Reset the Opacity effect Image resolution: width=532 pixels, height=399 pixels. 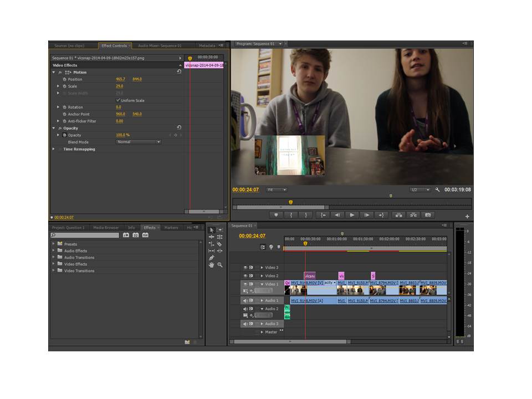coord(179,127)
